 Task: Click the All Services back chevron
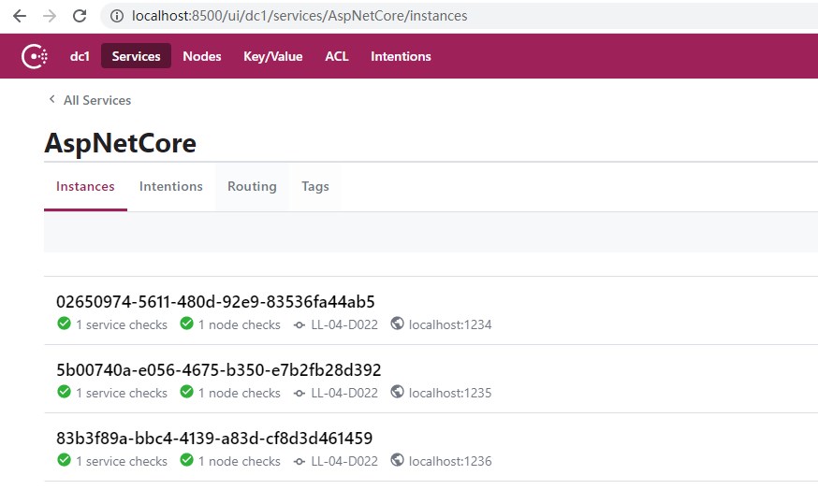[51, 99]
